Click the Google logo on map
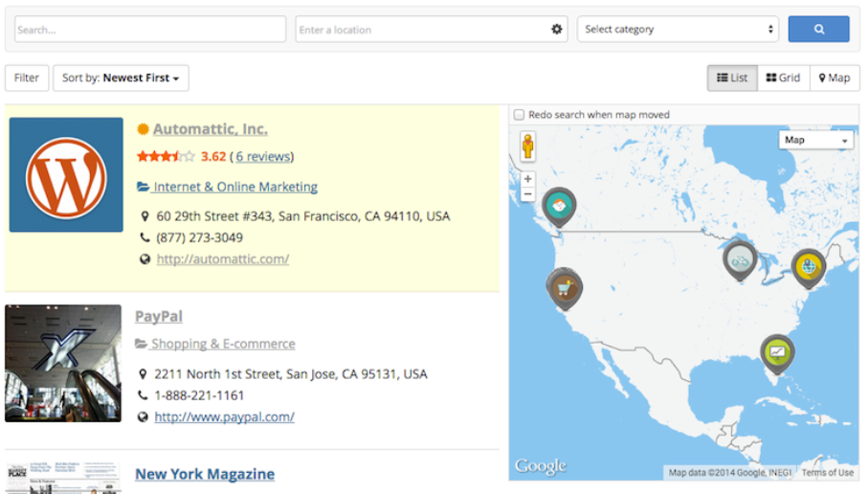 (x=541, y=466)
